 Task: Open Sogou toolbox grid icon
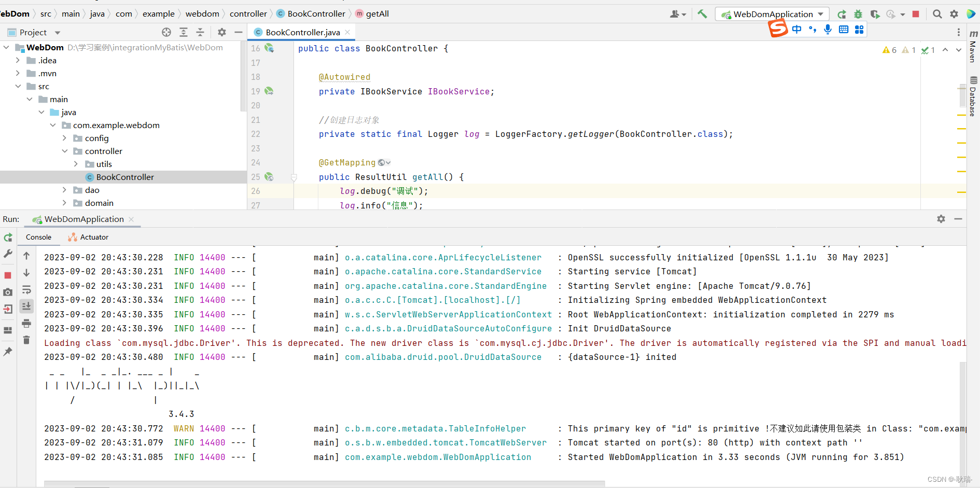click(x=859, y=30)
